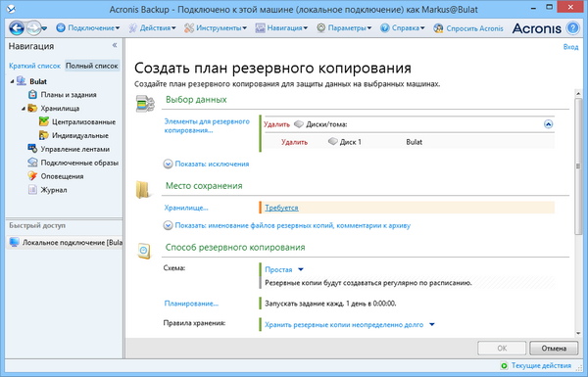The image size is (588, 377).
Task: Click the Вход link
Action: click(570, 47)
